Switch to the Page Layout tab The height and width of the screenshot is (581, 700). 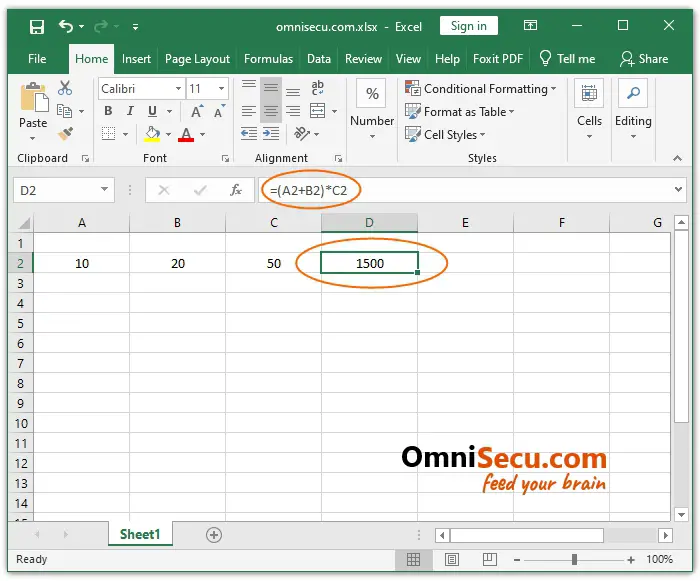pyautogui.click(x=197, y=59)
